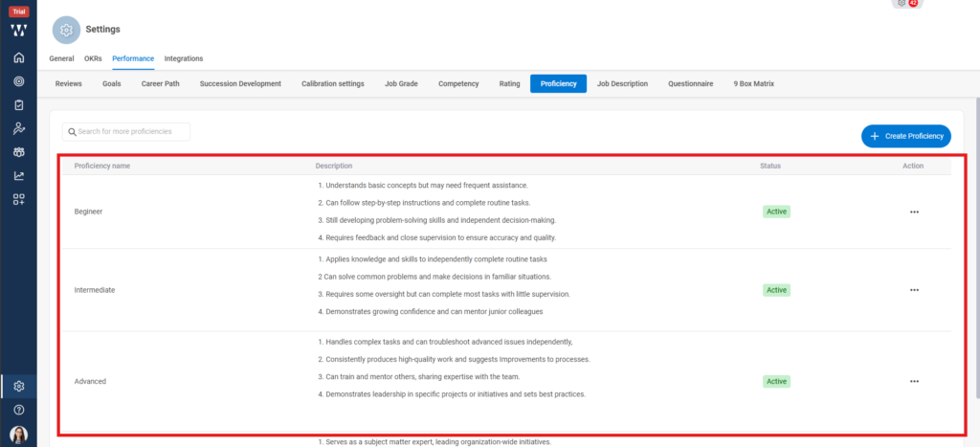Screen dimensions: 980x447
Task: Click 'Understands basic concepts' description line
Action: (x=423, y=186)
